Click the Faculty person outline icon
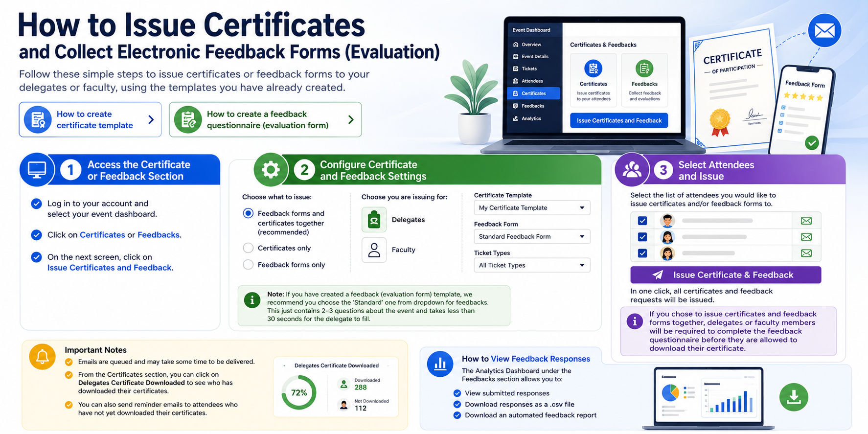 tap(374, 250)
